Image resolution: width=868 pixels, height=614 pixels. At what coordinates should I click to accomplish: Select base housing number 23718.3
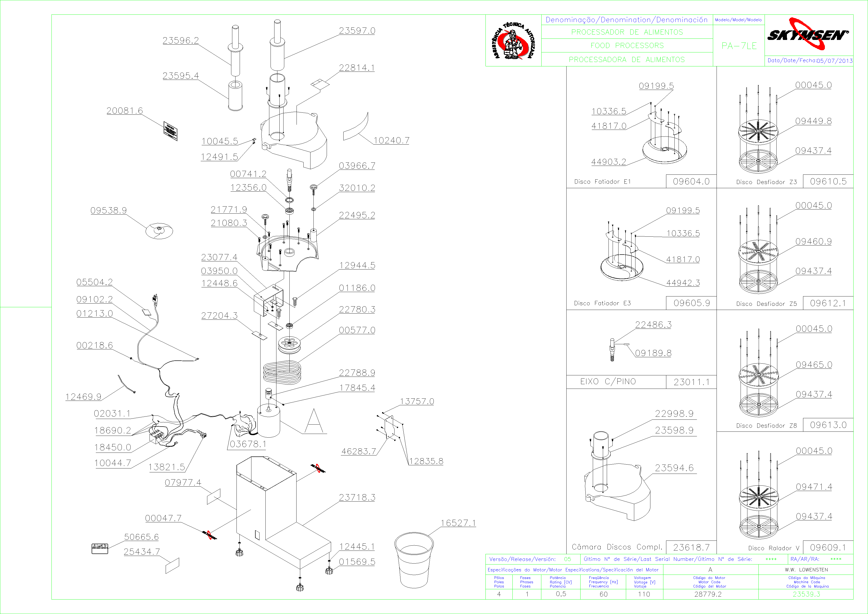click(357, 498)
